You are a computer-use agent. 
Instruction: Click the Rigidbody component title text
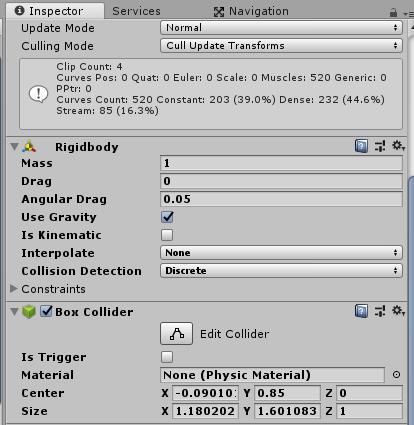[x=87, y=147]
